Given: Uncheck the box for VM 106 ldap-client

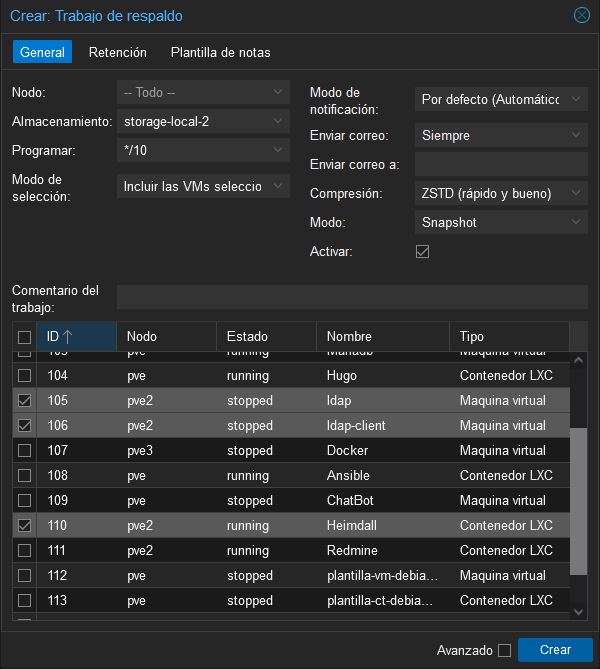Looking at the screenshot, I should (24, 425).
